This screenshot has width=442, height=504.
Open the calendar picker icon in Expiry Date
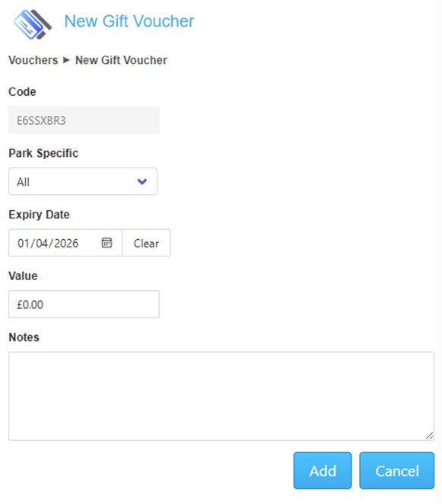pyautogui.click(x=107, y=243)
